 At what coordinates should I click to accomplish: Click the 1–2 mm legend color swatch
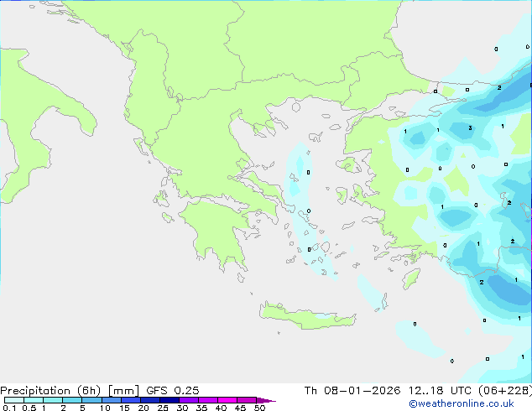click(53, 400)
